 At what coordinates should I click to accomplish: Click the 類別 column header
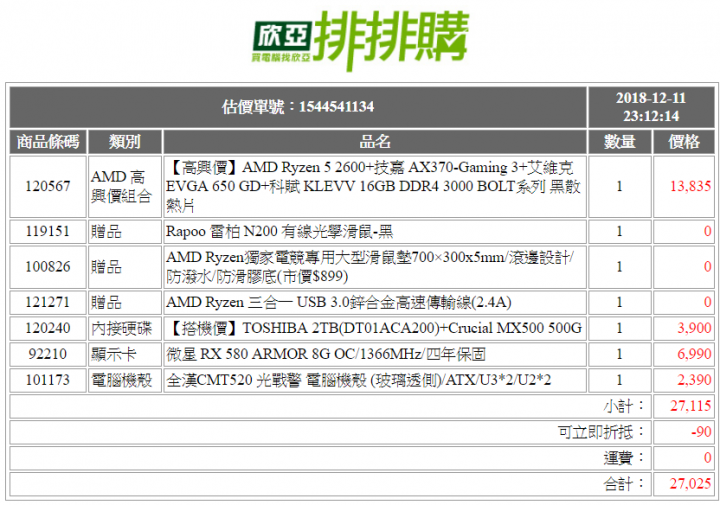[x=124, y=142]
